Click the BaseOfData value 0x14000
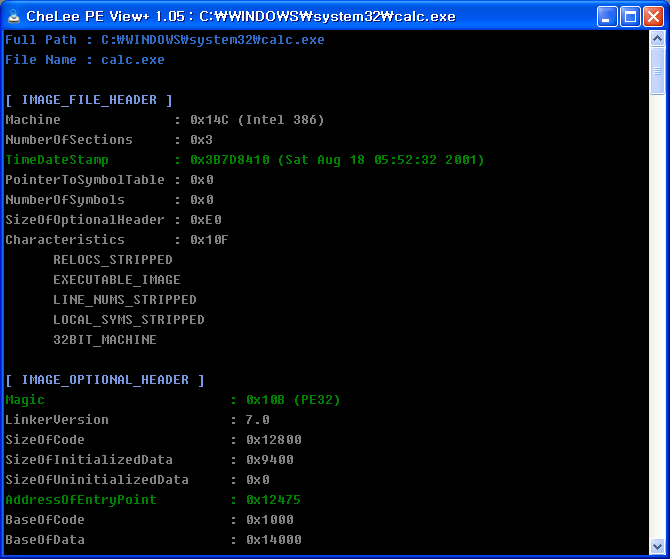This screenshot has width=670, height=559. pos(274,540)
